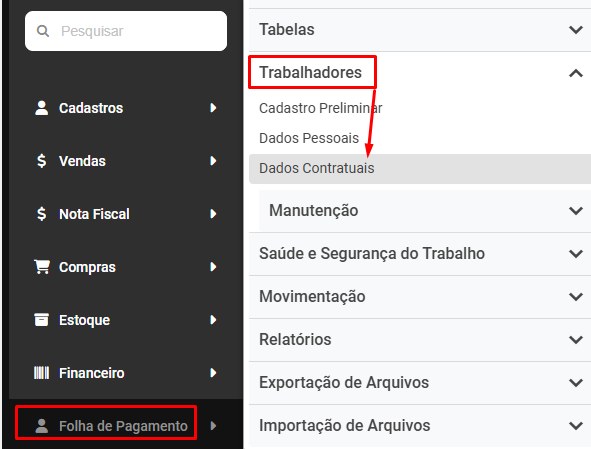The width and height of the screenshot is (591, 449).
Task: Click the Folha de Pagamento person icon
Action: click(41, 426)
